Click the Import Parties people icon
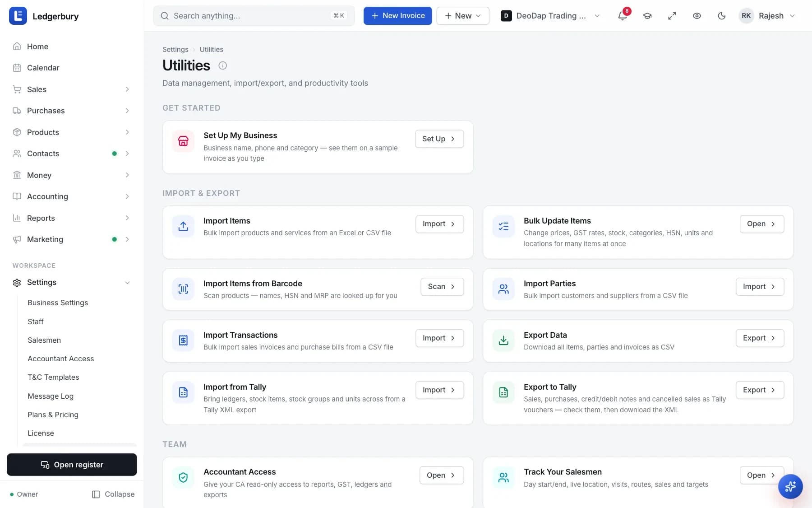The image size is (812, 508). (503, 289)
